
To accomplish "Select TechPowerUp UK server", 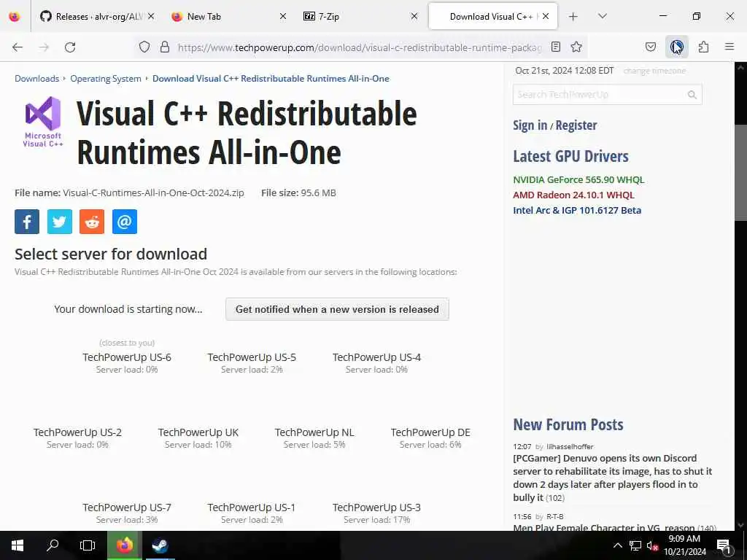I will (198, 437).
